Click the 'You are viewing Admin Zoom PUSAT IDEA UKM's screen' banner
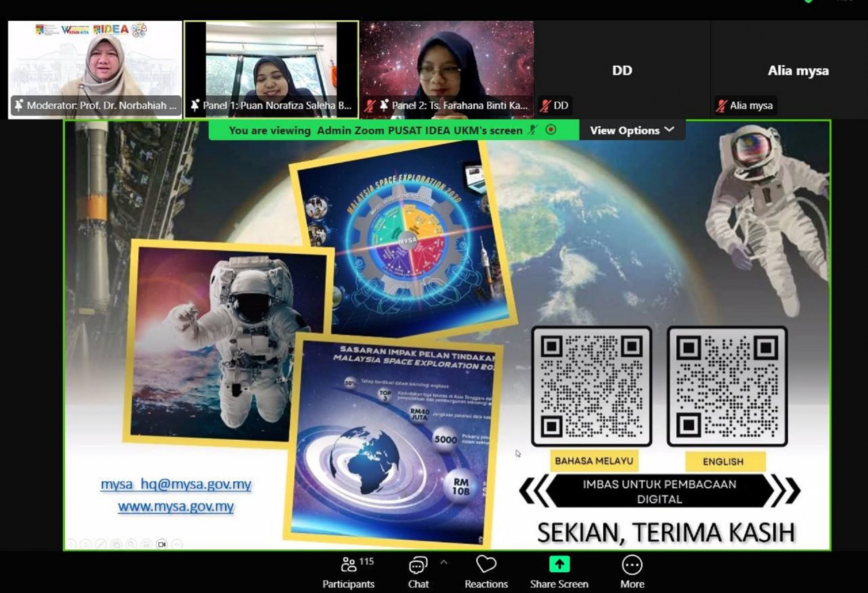Image resolution: width=868 pixels, height=593 pixels. pyautogui.click(x=394, y=130)
